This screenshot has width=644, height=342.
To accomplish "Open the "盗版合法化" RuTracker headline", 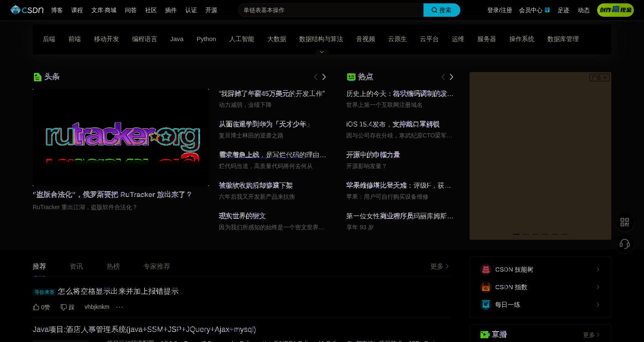I will point(112,194).
